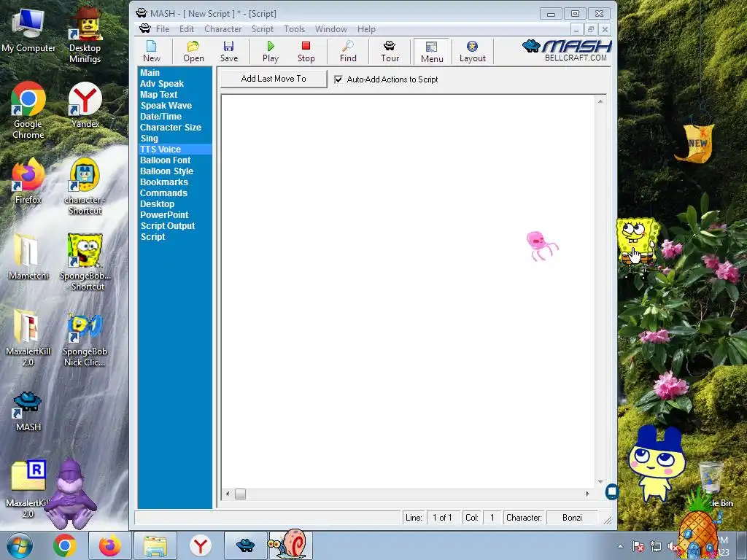Save the script using Save icon
This screenshot has height=560, width=747.
coord(228,52)
